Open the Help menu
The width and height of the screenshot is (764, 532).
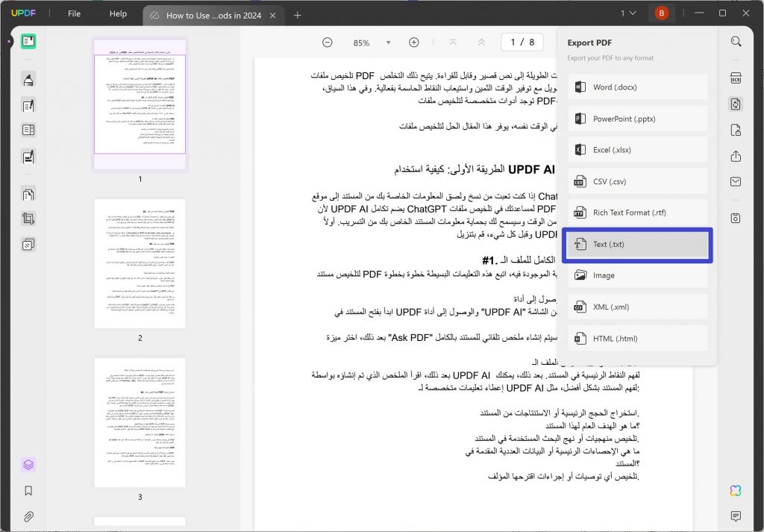click(117, 13)
